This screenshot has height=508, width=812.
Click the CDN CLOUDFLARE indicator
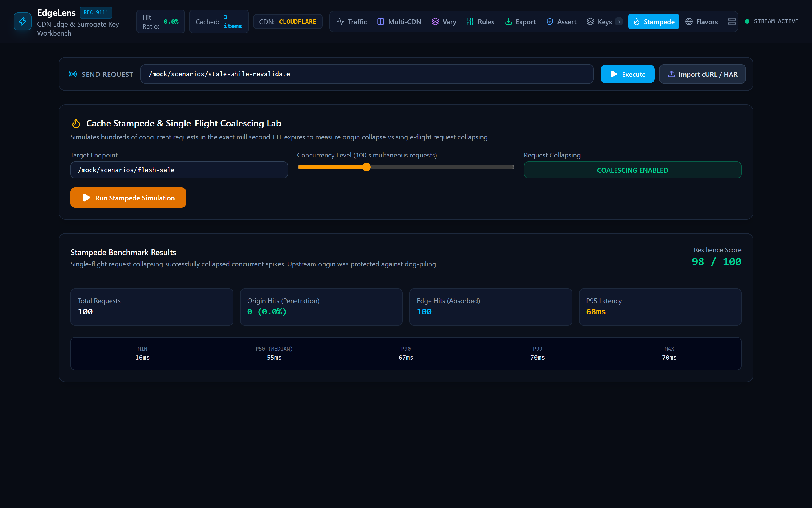tap(288, 21)
